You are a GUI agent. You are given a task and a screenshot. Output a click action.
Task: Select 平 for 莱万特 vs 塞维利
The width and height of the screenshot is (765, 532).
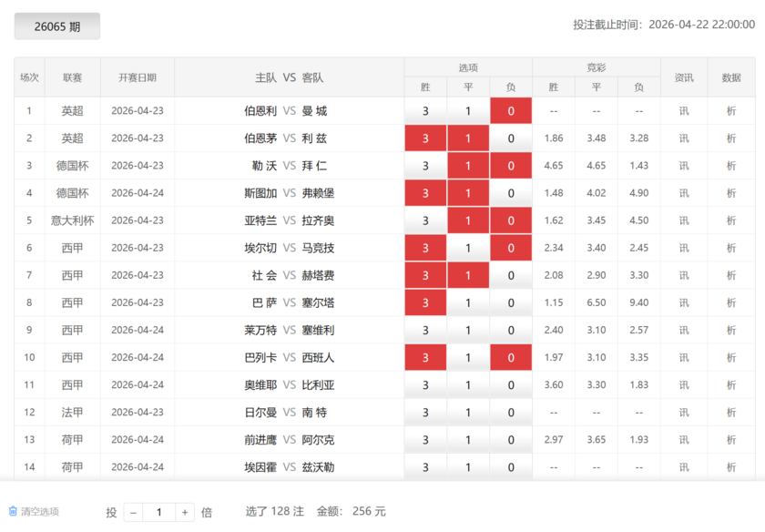point(468,329)
